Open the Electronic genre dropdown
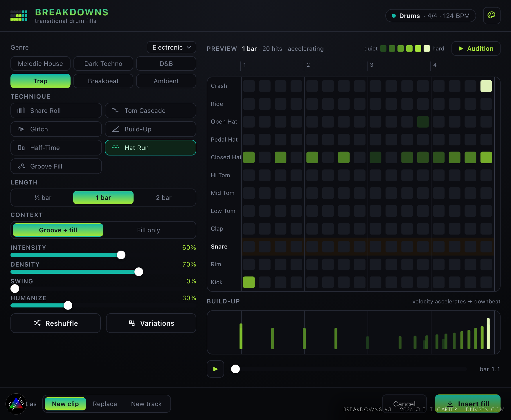The width and height of the screenshot is (511, 420). click(x=171, y=47)
